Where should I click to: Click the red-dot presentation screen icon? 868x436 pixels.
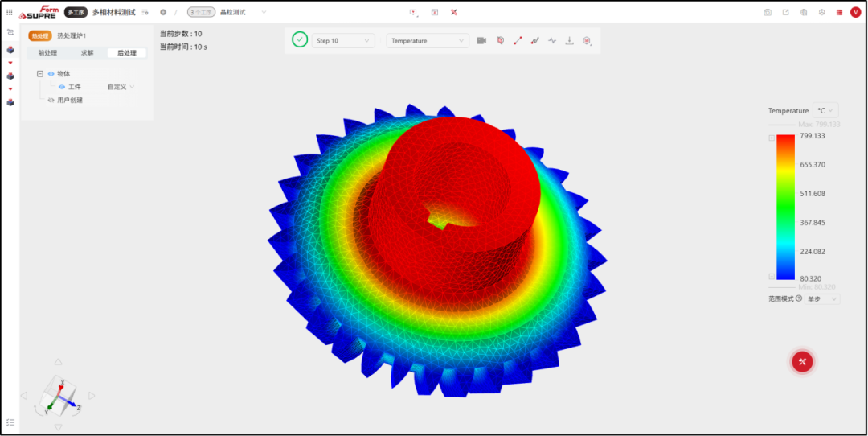[414, 11]
